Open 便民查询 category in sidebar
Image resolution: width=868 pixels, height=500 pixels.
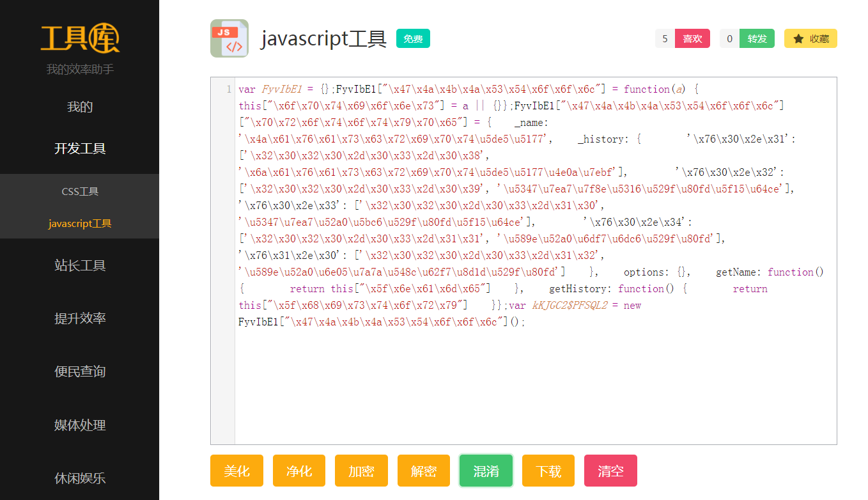[80, 371]
